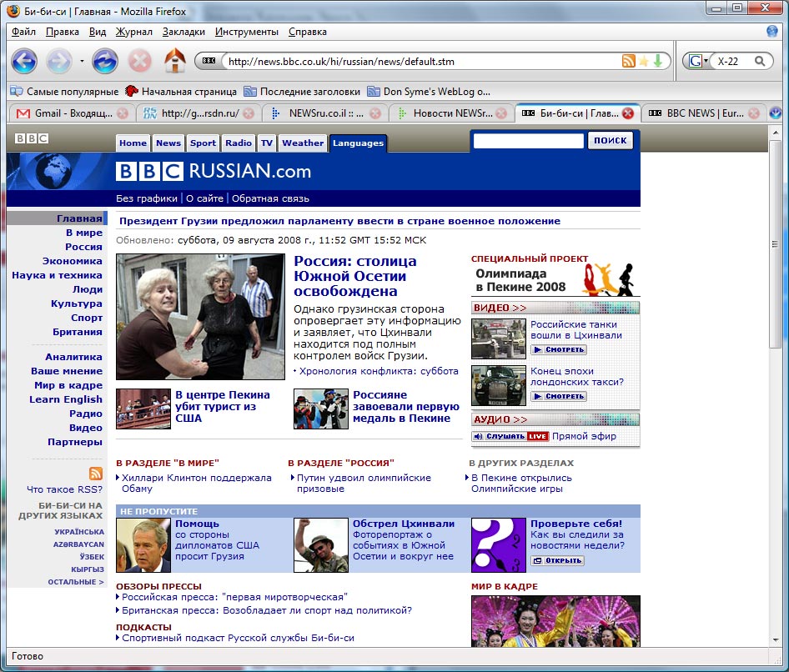Open the Learn English link in sidebar
The width and height of the screenshot is (789, 672).
click(x=65, y=399)
